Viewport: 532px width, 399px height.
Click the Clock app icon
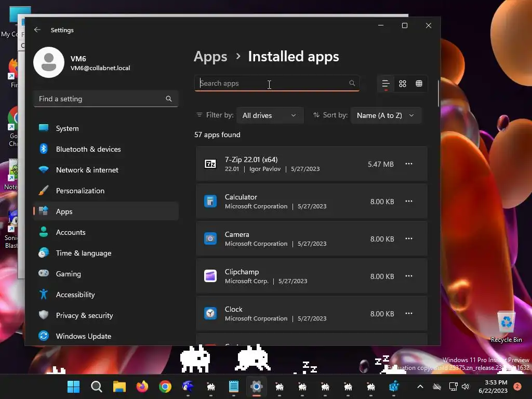point(210,313)
